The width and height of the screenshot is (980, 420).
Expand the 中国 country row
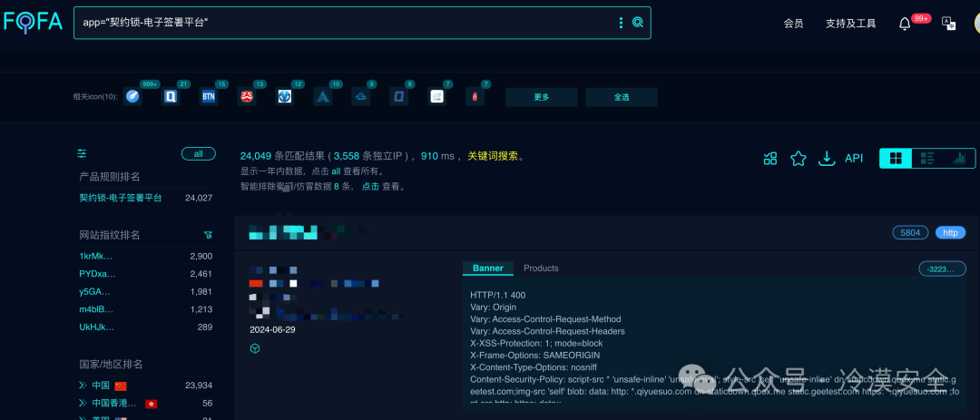83,385
